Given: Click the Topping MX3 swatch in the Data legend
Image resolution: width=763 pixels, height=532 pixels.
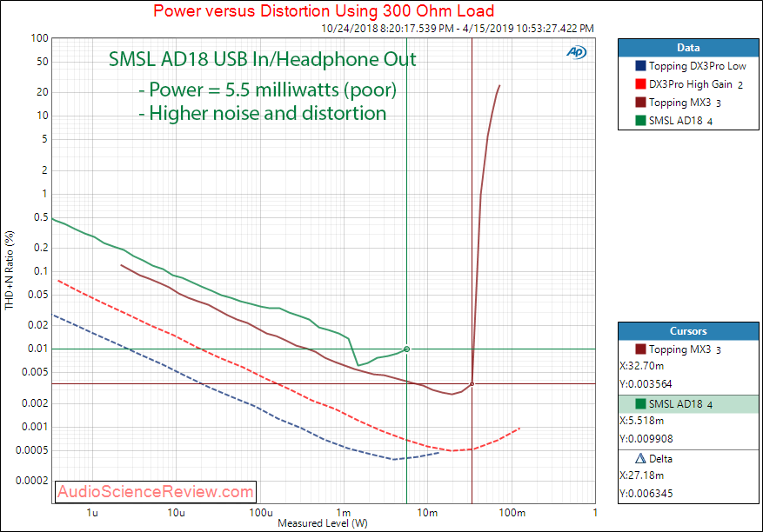Looking at the screenshot, I should [640, 102].
